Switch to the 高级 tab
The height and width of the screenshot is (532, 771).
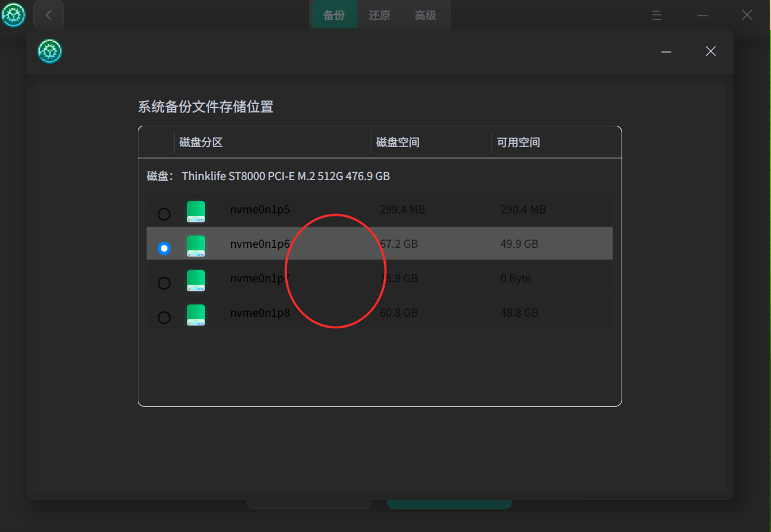[425, 16]
